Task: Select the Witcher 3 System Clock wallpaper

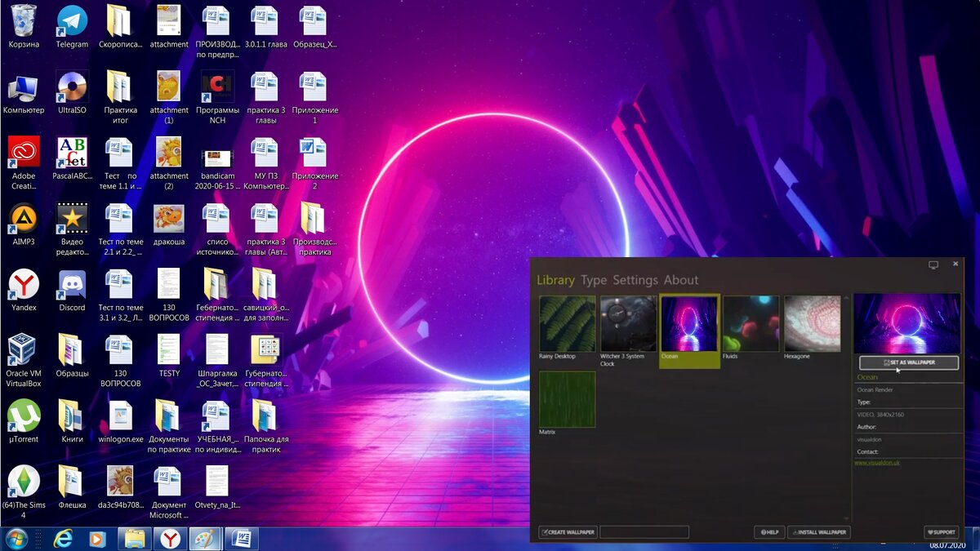Action: click(628, 323)
